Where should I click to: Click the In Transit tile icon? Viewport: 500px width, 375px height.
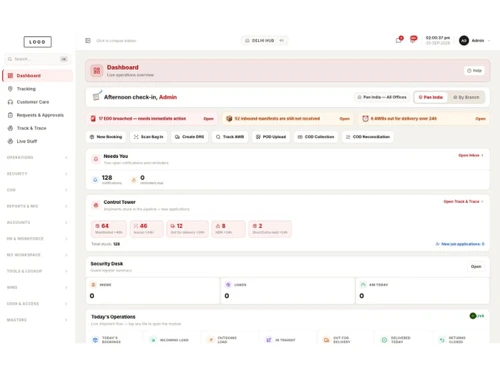pos(269,340)
